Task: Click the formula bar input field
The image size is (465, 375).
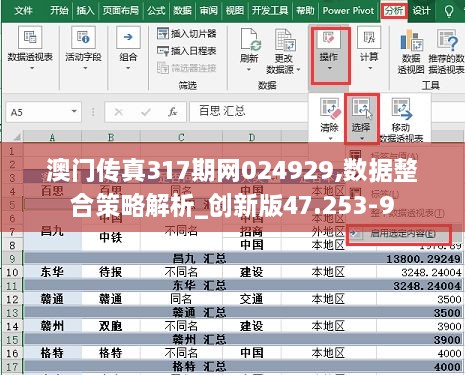Action: 249,111
